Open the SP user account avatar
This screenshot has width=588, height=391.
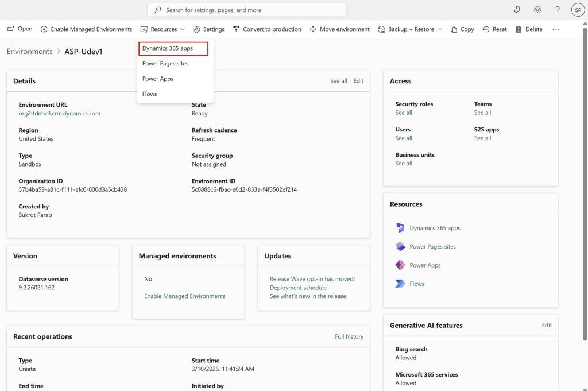point(578,10)
